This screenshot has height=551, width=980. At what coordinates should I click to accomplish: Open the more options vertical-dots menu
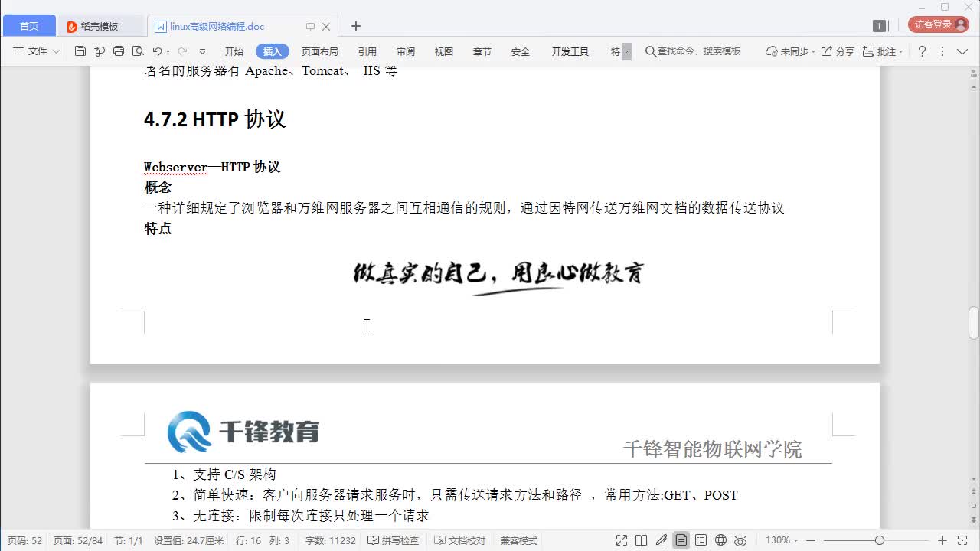942,51
